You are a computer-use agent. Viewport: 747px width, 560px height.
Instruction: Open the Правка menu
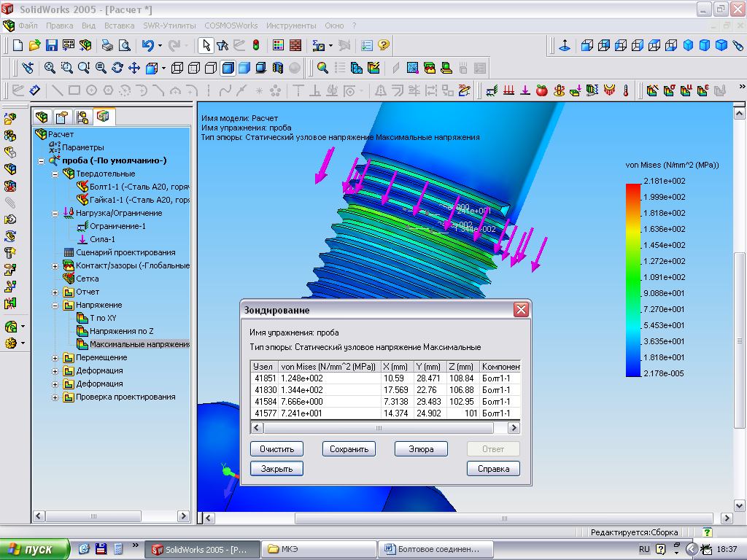[60, 26]
